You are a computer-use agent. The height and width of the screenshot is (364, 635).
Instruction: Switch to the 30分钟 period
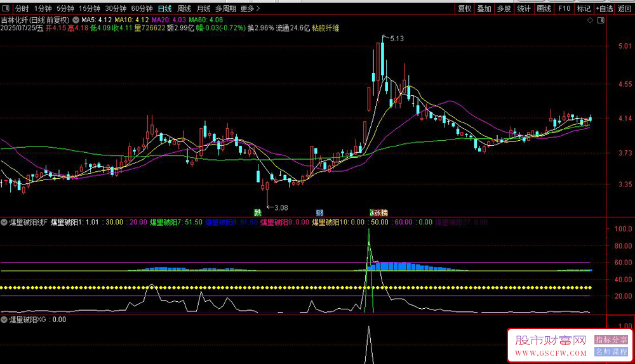click(x=116, y=8)
